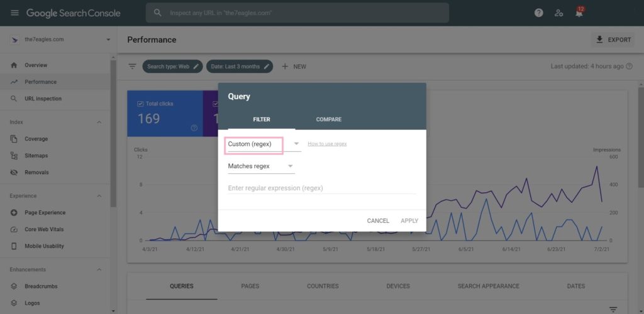Viewport: 644px width, 314px height.
Task: Open the How to use regex link
Action: point(327,144)
